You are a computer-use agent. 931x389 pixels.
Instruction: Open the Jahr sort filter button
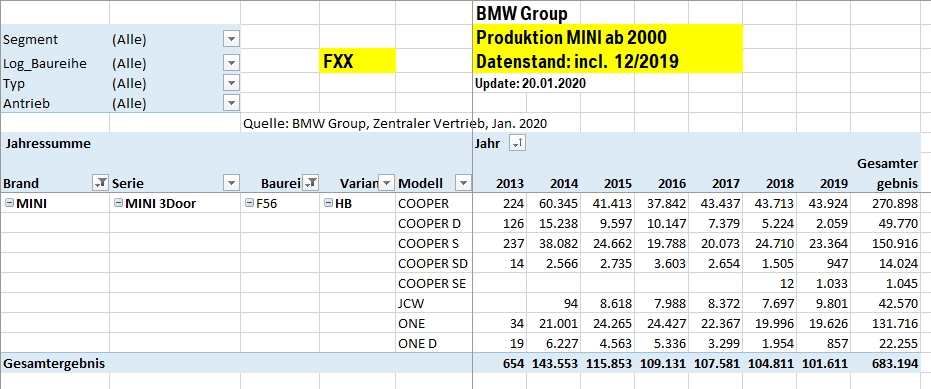[x=518, y=143]
